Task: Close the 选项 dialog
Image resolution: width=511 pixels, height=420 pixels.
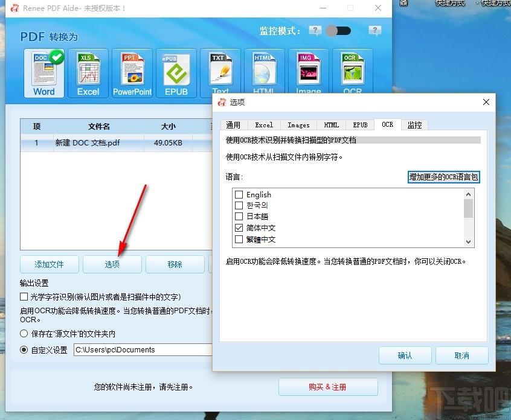Action: (x=486, y=102)
